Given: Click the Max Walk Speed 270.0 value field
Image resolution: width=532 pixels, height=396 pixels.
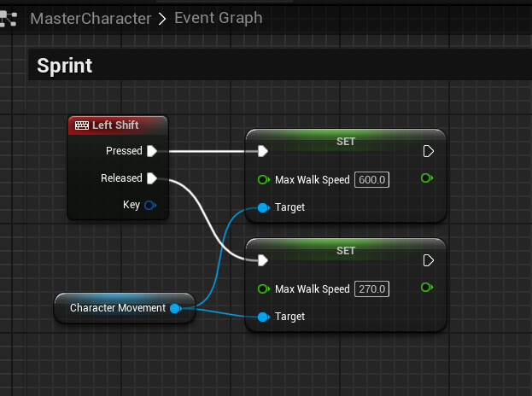Looking at the screenshot, I should [x=371, y=288].
